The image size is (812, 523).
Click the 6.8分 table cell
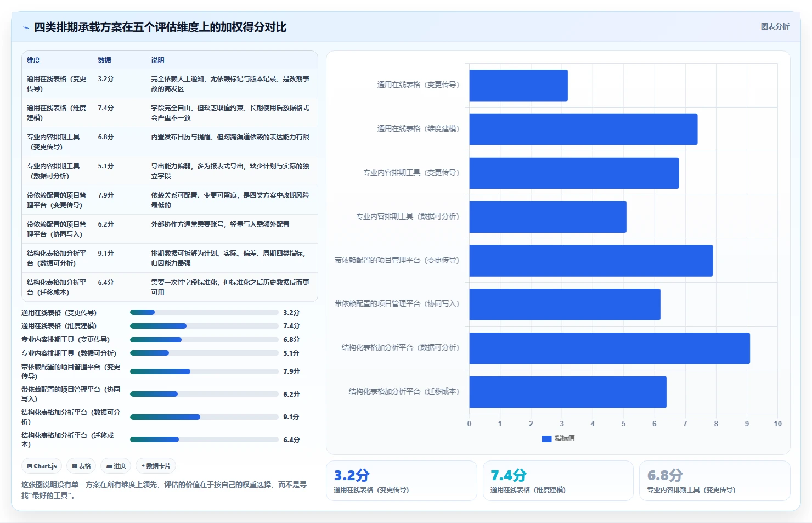pyautogui.click(x=106, y=137)
